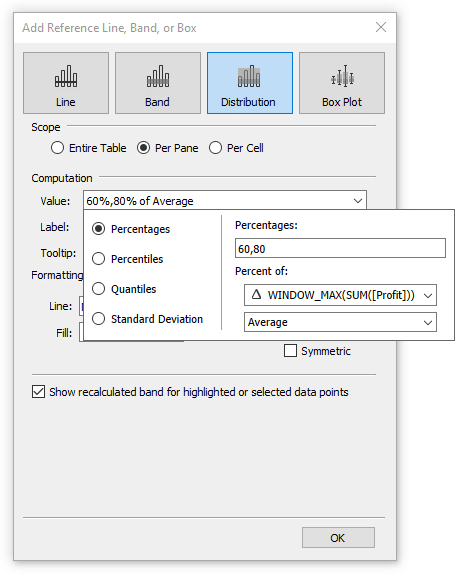Viewport: 461px width, 577px height.
Task: Click the table calculation delta icon
Action: (x=256, y=294)
